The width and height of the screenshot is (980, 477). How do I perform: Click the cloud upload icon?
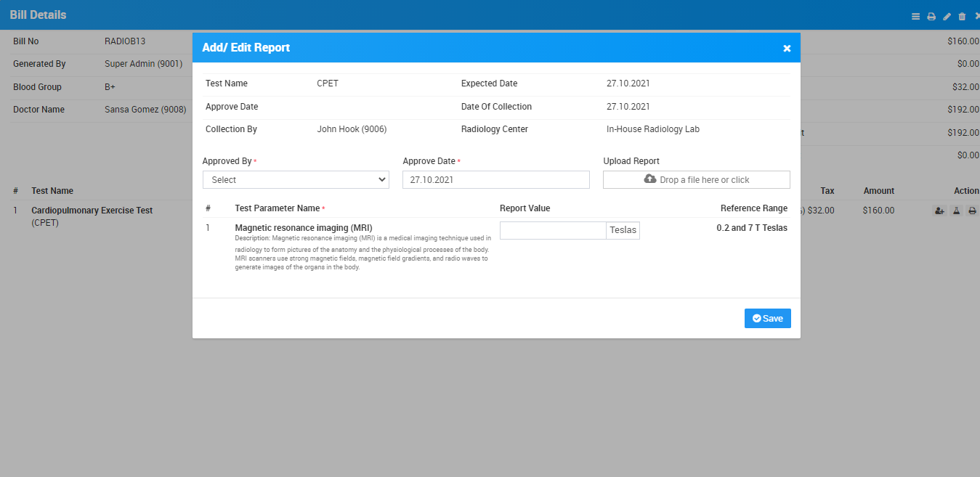tap(650, 179)
